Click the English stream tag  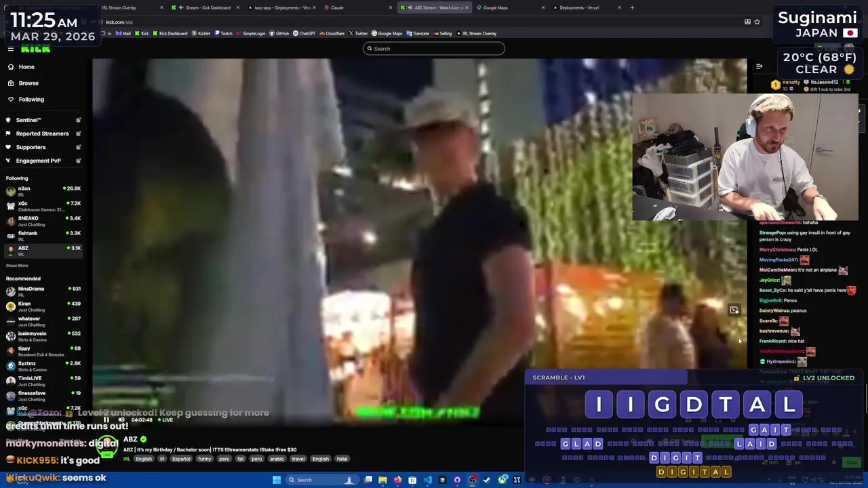(144, 459)
